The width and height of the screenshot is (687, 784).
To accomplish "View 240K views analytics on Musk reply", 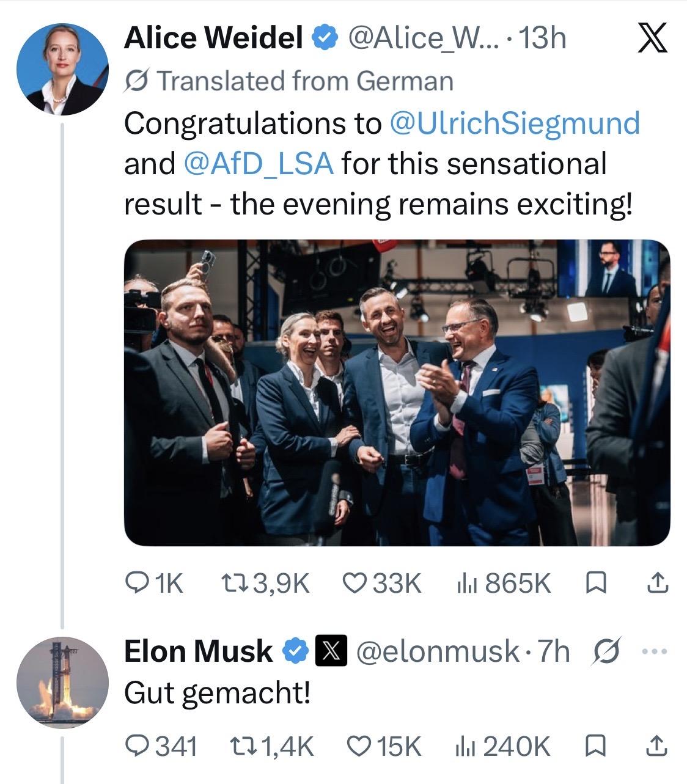I will [502, 746].
